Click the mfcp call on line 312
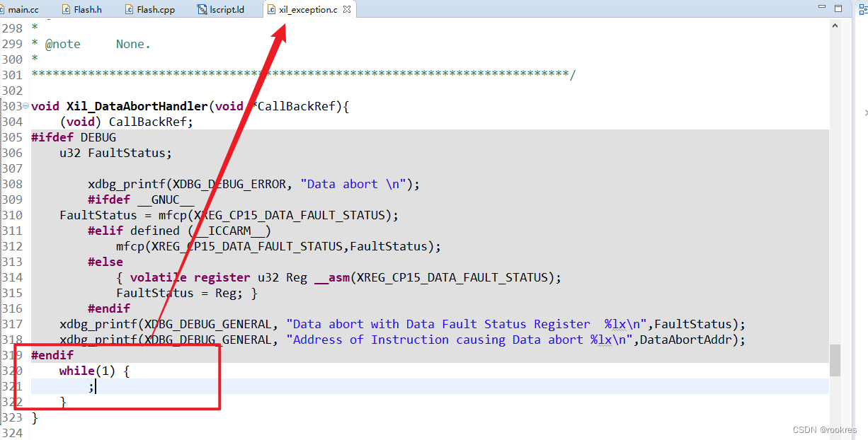868x440 pixels. pyautogui.click(x=278, y=246)
